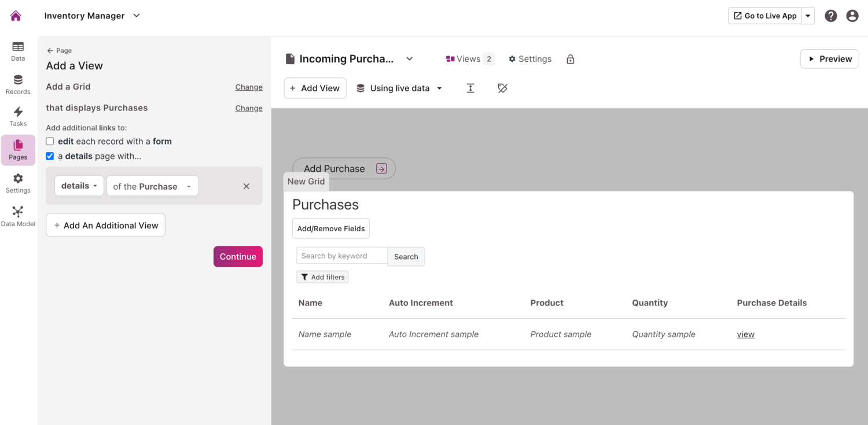Open the Data section in the sidebar
This screenshot has width=868, height=425.
17,51
